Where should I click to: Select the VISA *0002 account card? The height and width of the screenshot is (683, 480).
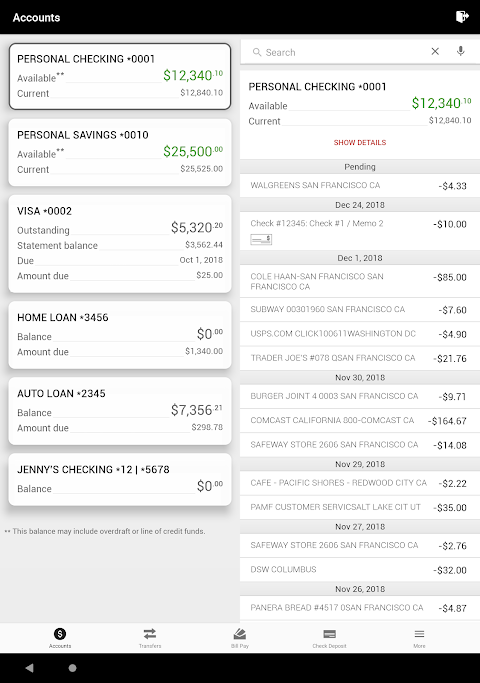pos(120,244)
